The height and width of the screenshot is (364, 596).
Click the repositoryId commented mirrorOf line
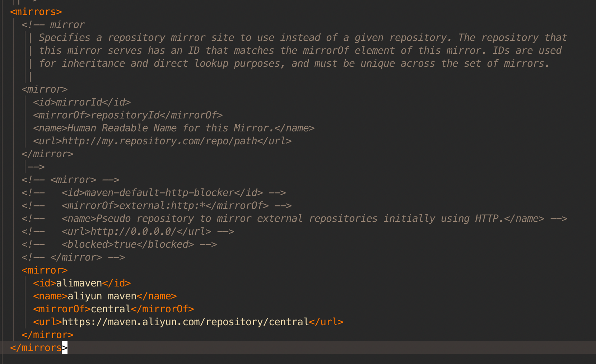(x=128, y=115)
